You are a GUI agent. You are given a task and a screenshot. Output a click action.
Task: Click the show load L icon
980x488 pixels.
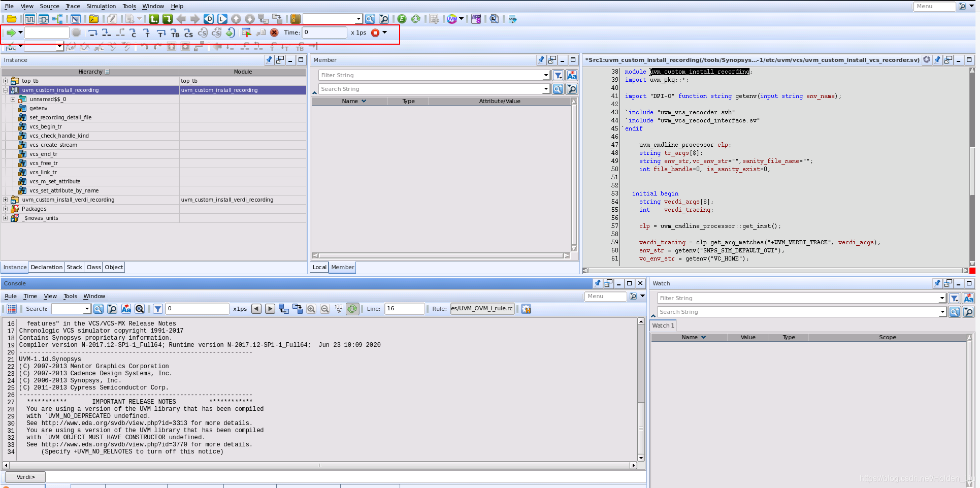222,19
